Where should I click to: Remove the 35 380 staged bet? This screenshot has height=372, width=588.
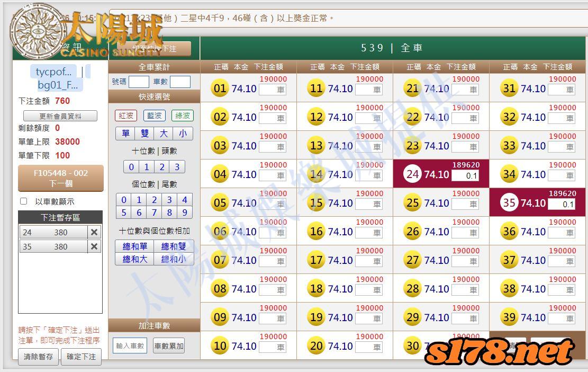(x=94, y=246)
